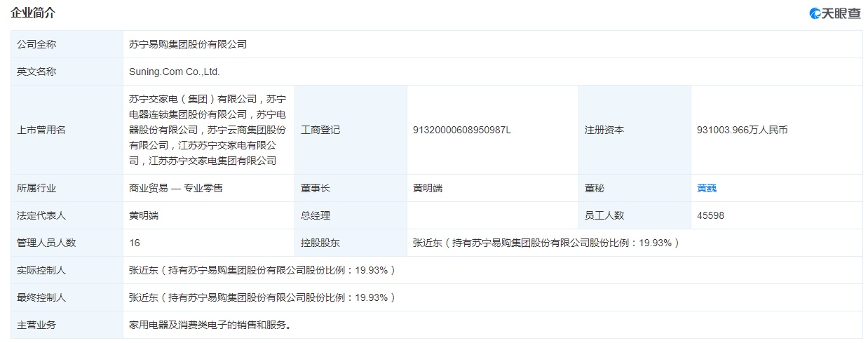Image resolution: width=868 pixels, height=343 pixels.
Task: Open the 黄巍 board secretary link
Action: (707, 188)
